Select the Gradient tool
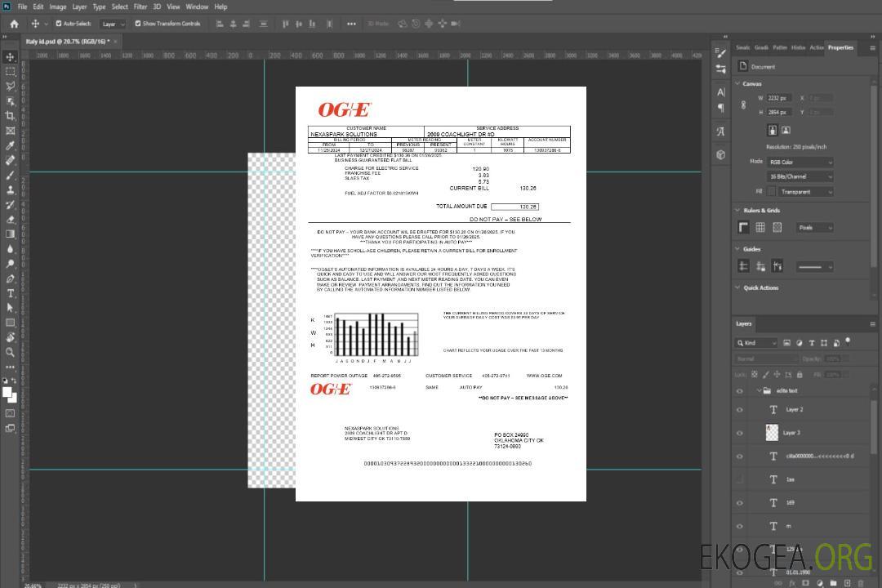 pos(10,234)
